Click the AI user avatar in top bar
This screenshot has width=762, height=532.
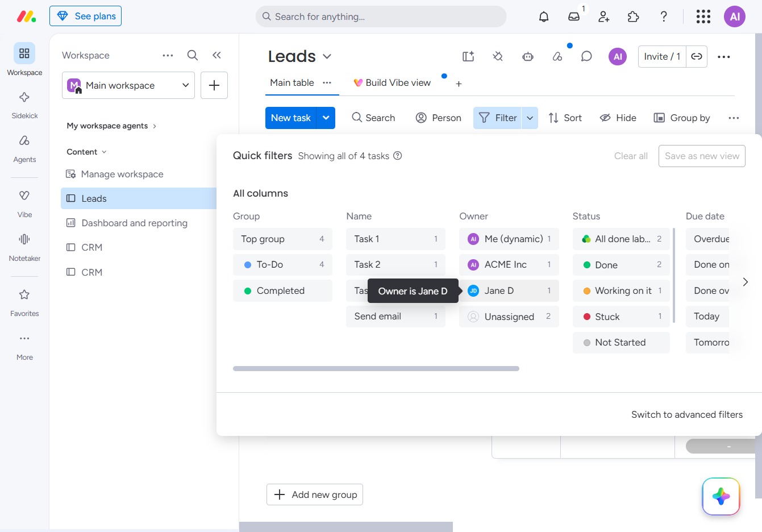[x=735, y=16]
